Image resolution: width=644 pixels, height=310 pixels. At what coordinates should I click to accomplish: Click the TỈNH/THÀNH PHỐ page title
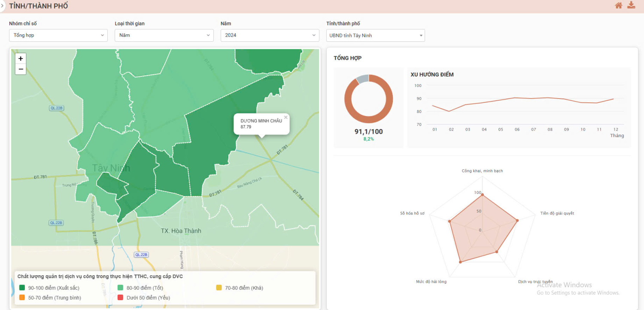[x=39, y=6]
